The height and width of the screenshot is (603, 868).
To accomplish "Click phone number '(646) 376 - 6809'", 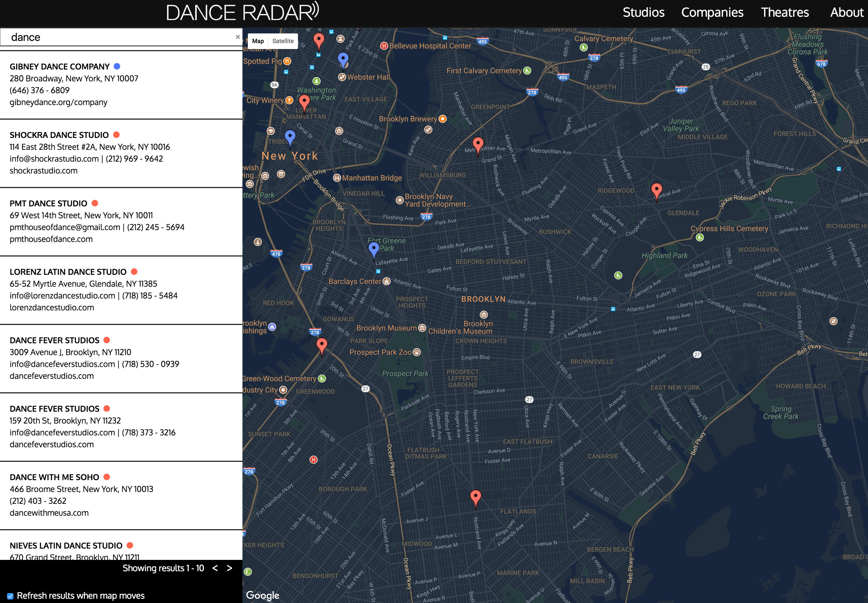I will [40, 91].
